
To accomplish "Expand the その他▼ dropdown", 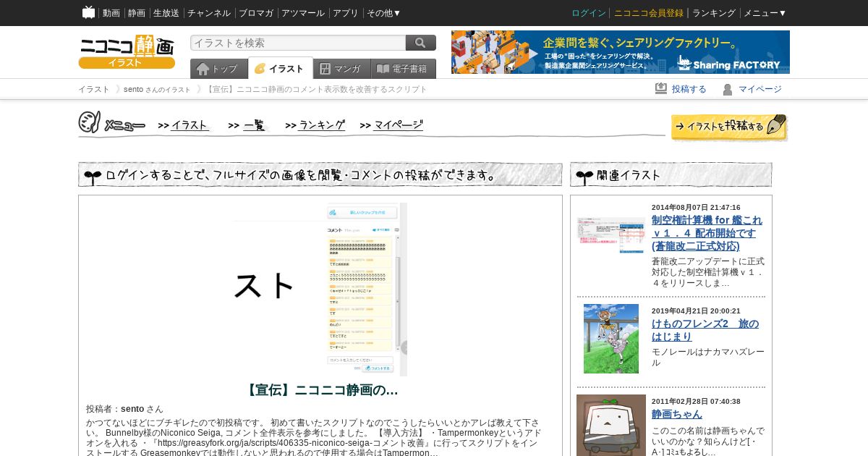I will (x=384, y=13).
